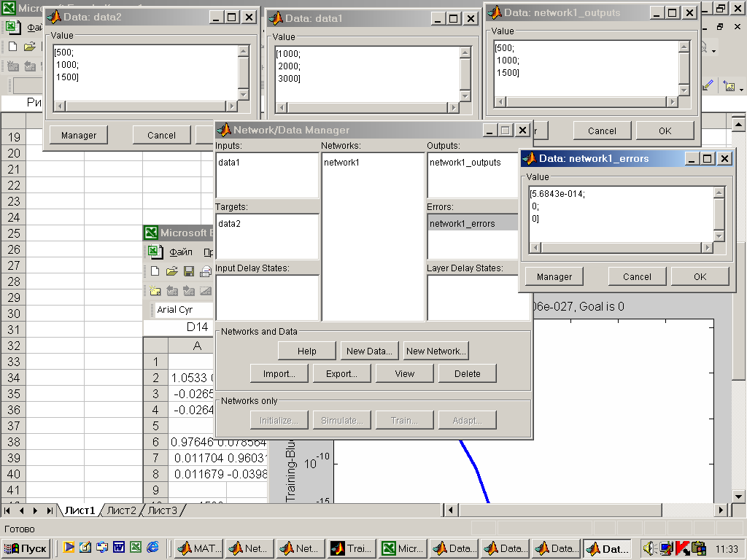Select network1 in the Networks list
The width and height of the screenshot is (747, 560).
tap(341, 163)
